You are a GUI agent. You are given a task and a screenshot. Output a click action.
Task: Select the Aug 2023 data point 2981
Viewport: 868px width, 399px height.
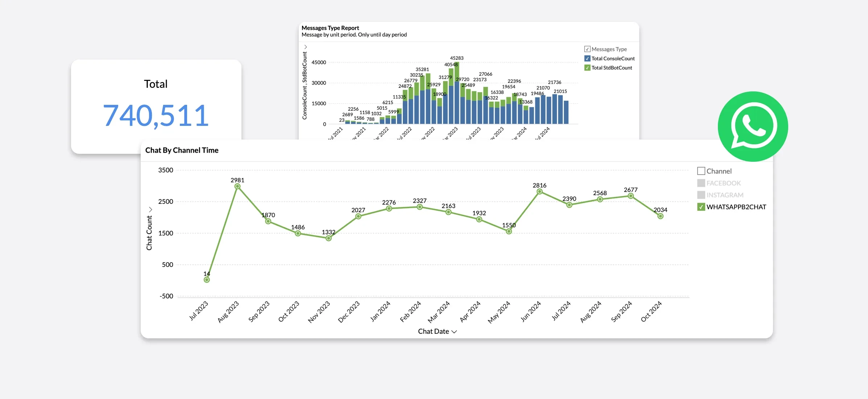point(237,186)
